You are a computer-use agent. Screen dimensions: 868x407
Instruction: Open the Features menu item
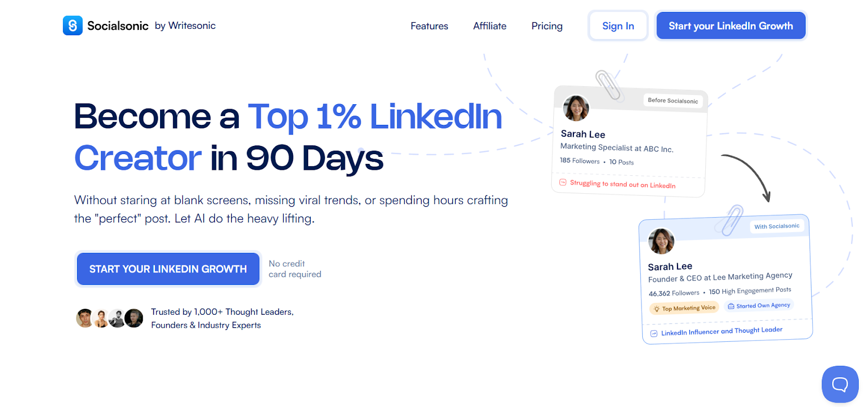pyautogui.click(x=429, y=26)
